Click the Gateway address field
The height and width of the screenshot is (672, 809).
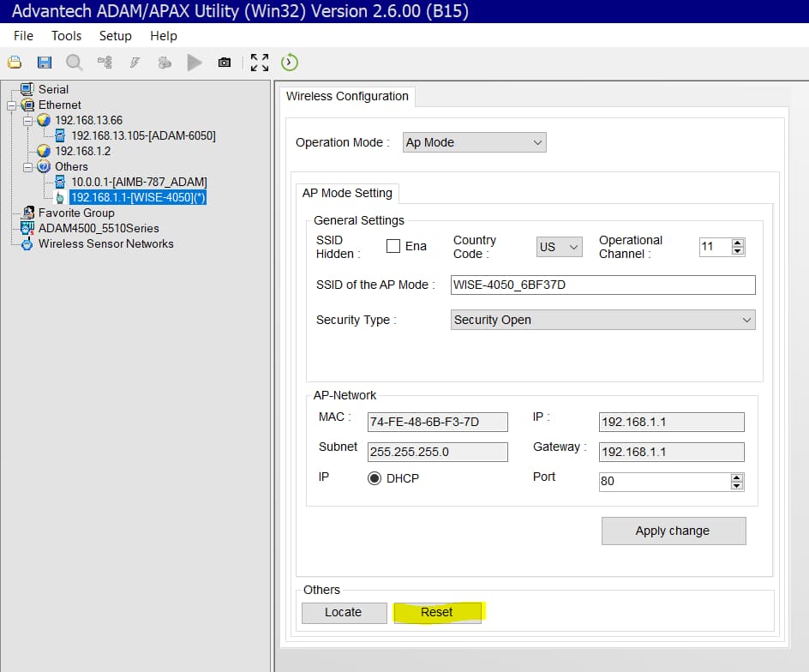(671, 452)
